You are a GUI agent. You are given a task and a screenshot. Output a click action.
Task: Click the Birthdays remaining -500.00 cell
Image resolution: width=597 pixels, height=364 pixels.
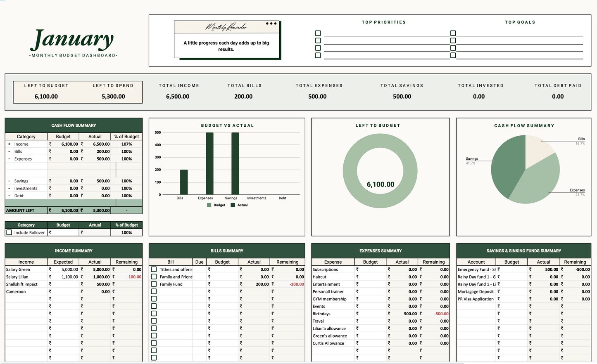coord(433,314)
